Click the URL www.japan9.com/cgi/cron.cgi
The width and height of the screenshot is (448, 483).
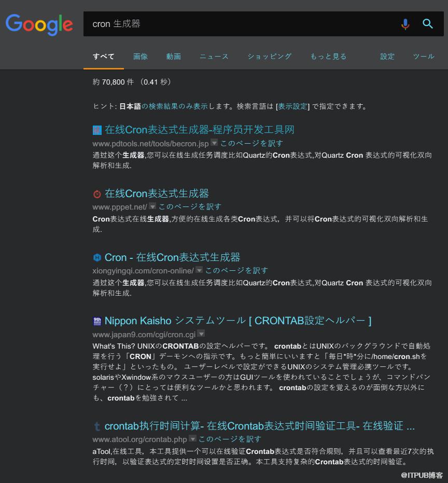tap(144, 335)
